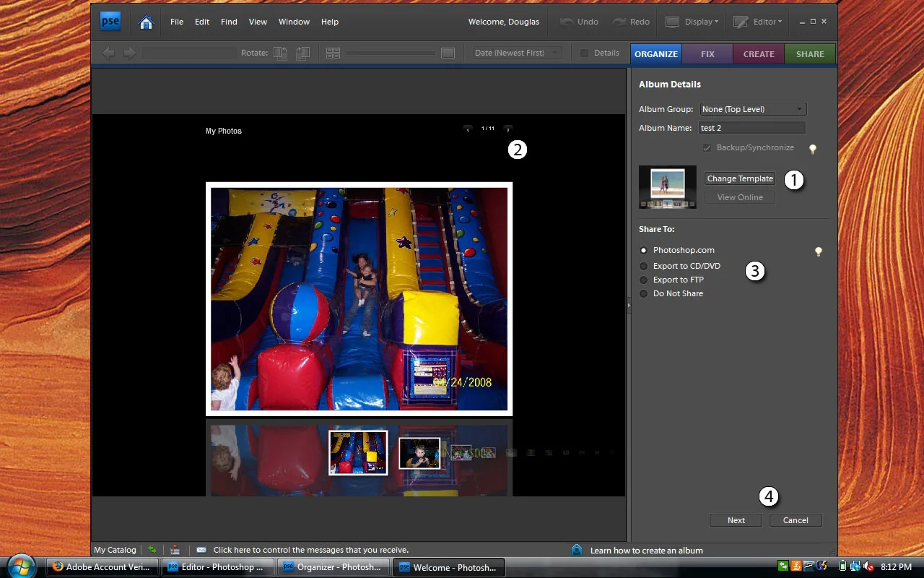Open the Home welcome screen icon
The height and width of the screenshot is (578, 924).
[x=146, y=22]
